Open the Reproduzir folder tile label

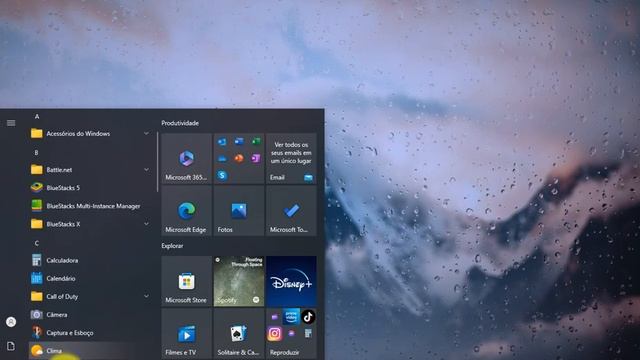click(x=284, y=352)
